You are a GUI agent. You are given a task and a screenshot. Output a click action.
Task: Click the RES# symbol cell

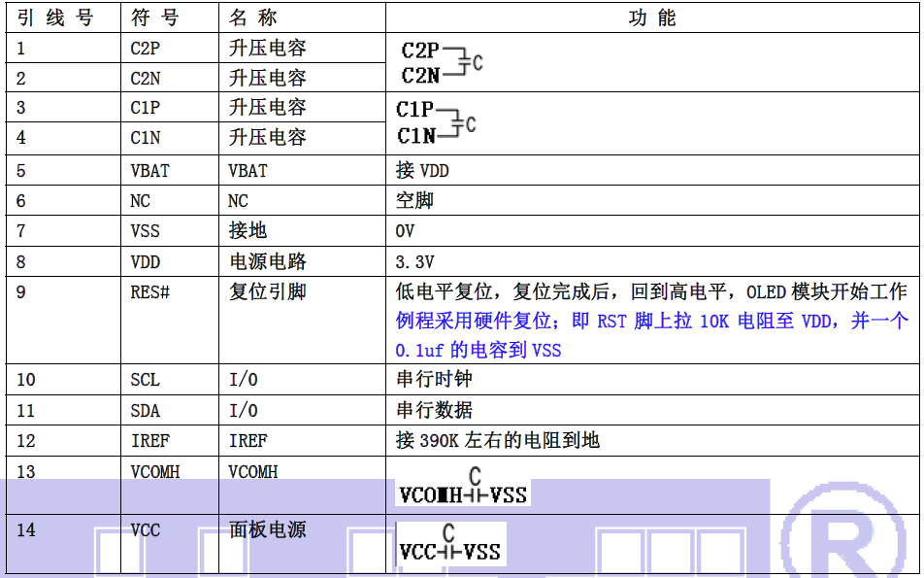149,291
